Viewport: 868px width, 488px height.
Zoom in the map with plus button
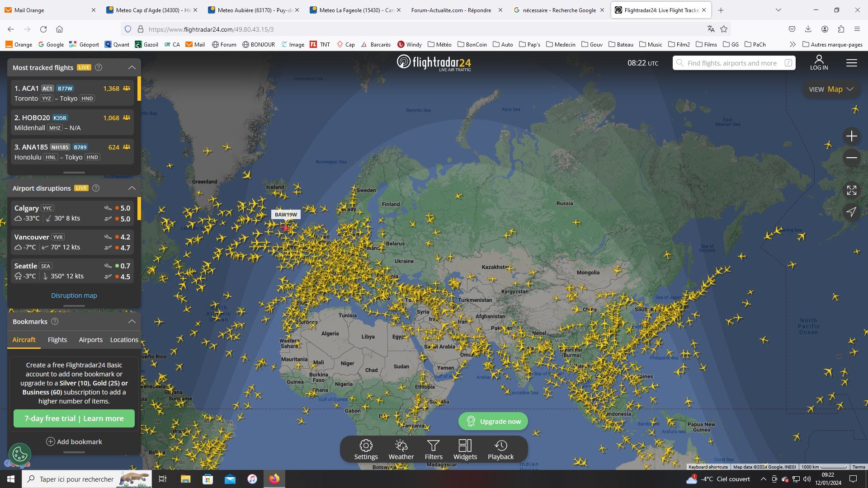851,136
